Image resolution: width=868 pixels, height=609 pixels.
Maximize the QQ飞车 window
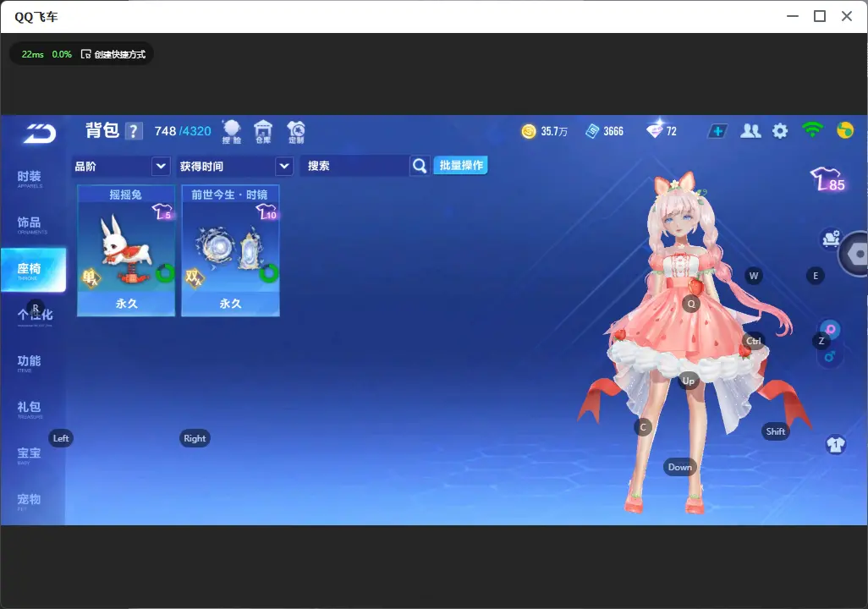(x=820, y=17)
